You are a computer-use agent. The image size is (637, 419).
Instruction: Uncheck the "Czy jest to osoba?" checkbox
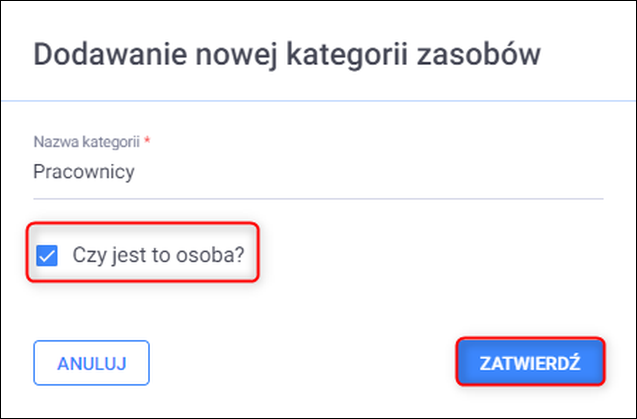point(47,254)
